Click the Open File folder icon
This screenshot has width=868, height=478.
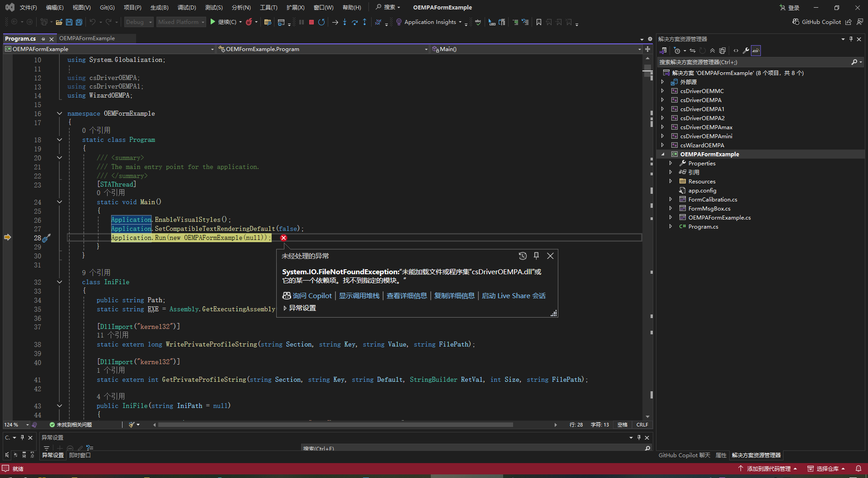coord(59,22)
